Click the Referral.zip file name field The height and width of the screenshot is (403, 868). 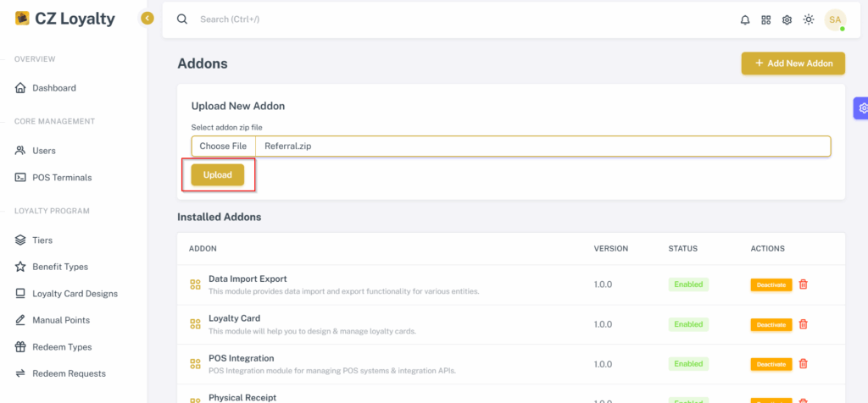(x=543, y=146)
